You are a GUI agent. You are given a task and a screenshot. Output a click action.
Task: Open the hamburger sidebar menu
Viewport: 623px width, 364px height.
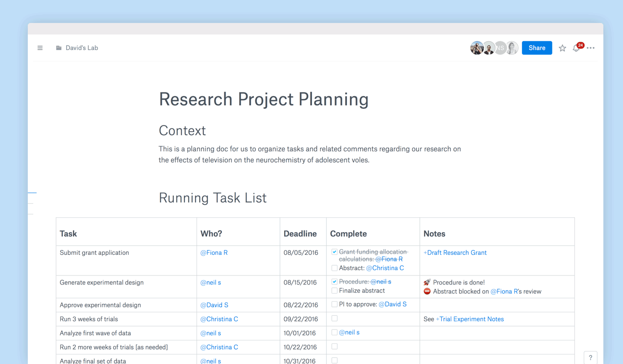40,48
